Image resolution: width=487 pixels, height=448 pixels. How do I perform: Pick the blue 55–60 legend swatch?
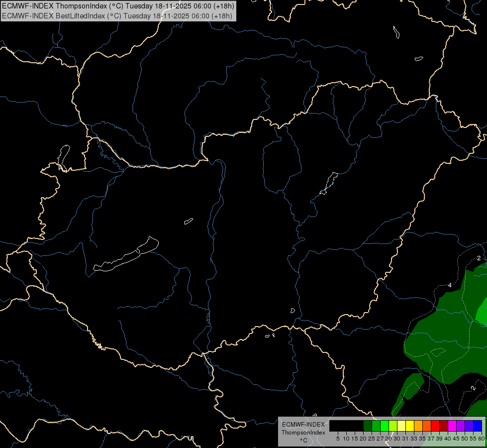(x=478, y=426)
